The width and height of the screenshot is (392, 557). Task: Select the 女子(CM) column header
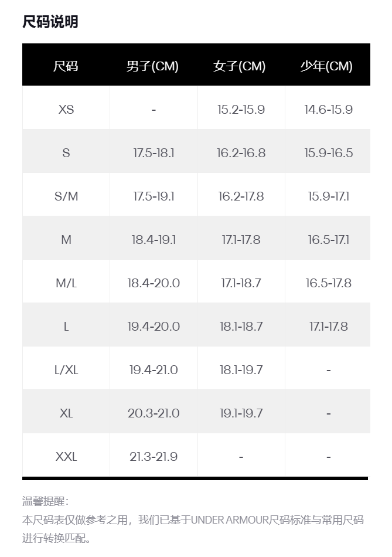(x=240, y=66)
